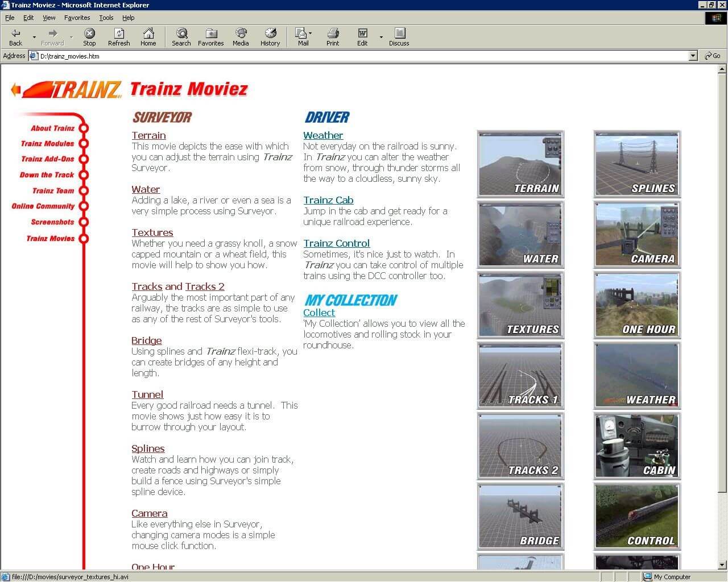
Task: Open Trainz Modules in sidebar
Action: coord(47,144)
